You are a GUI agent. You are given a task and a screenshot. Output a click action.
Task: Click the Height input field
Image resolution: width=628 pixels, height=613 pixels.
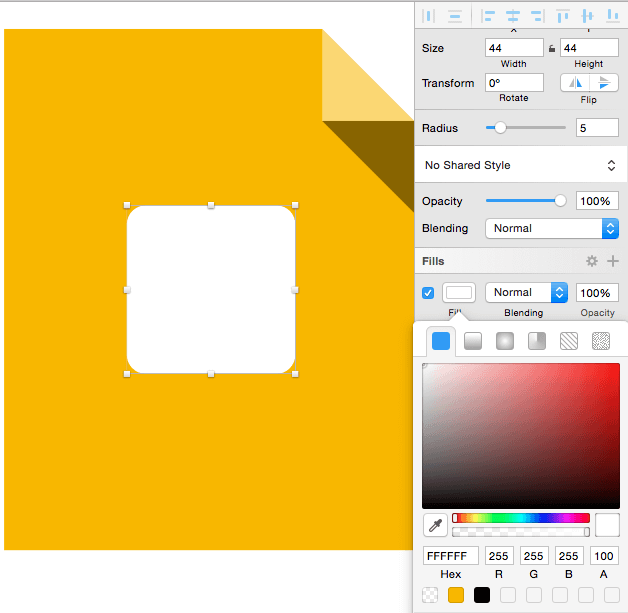pos(589,48)
